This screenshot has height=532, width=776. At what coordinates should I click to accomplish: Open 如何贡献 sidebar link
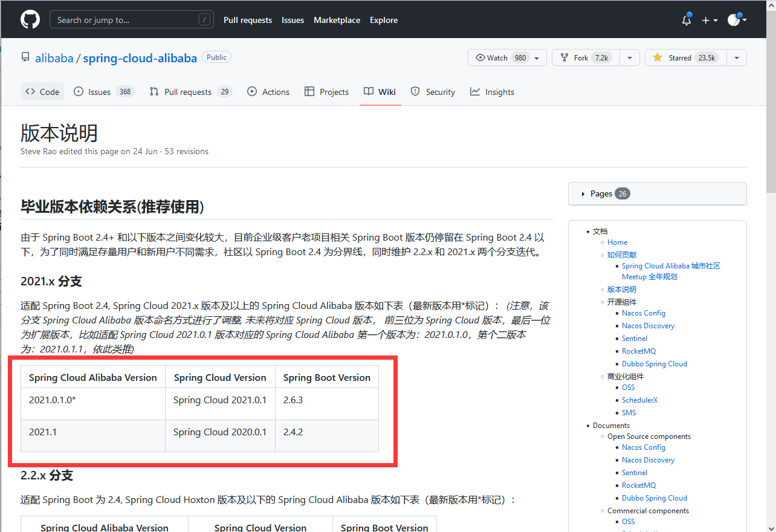tap(622, 255)
